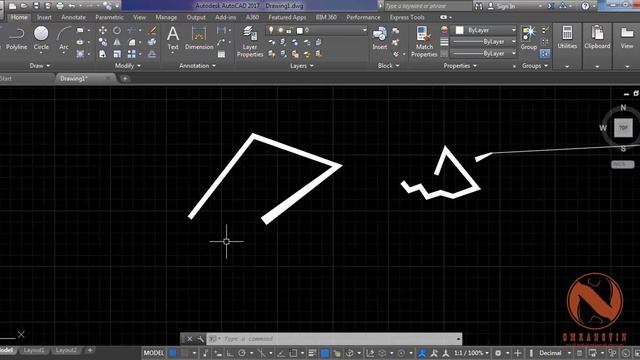The width and height of the screenshot is (640, 360).
Task: Activate Match Properties tool
Action: (x=424, y=41)
